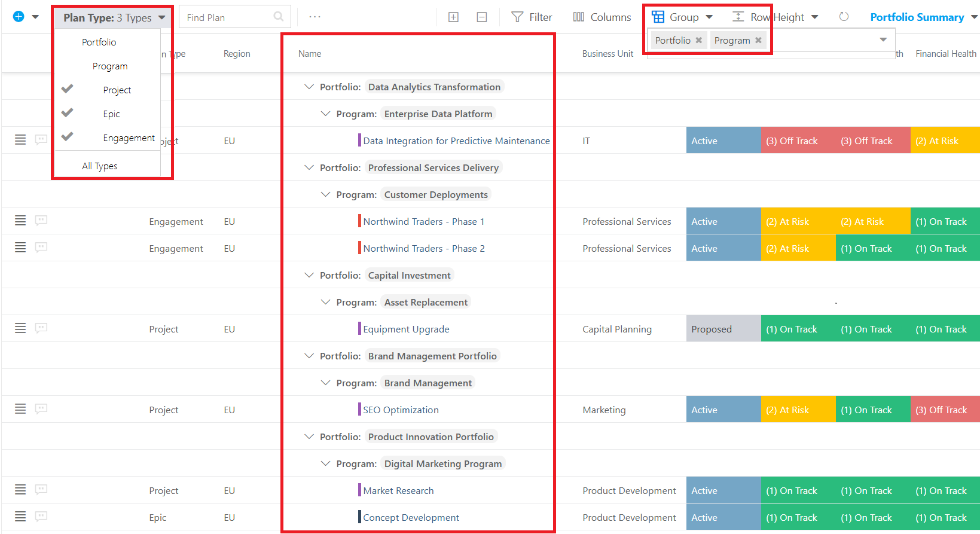Collapse the Asset Replacement program

pyautogui.click(x=325, y=302)
